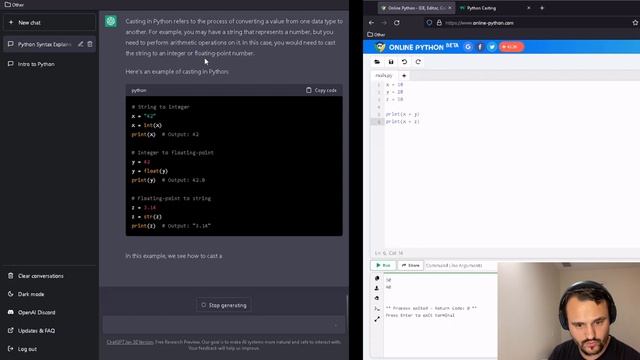Screen dimensions: 640x360
Task: Reload the online-python.com page
Action: coord(397,23)
